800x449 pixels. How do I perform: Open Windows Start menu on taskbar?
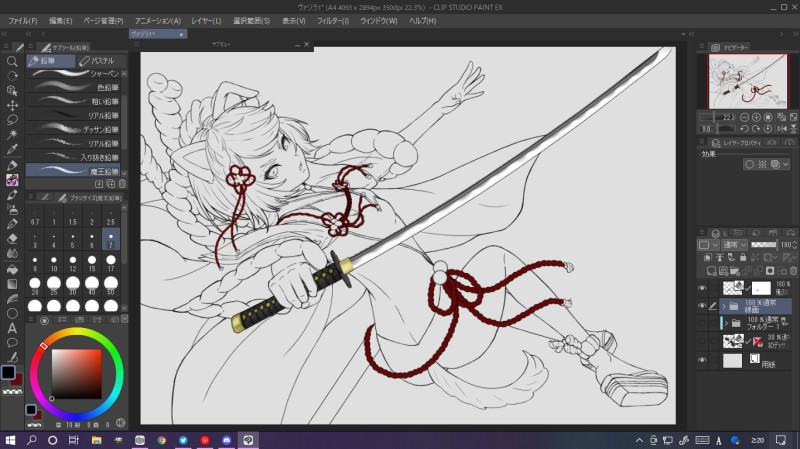pyautogui.click(x=10, y=440)
